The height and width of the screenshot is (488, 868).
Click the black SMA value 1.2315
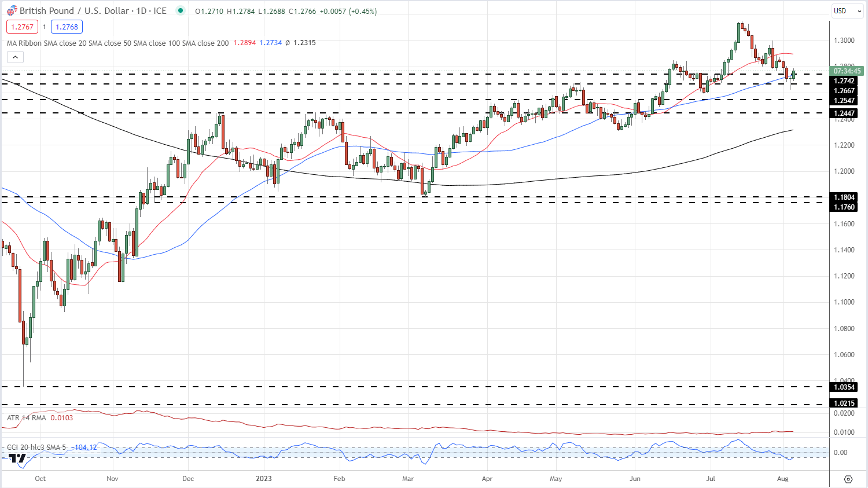(x=304, y=43)
